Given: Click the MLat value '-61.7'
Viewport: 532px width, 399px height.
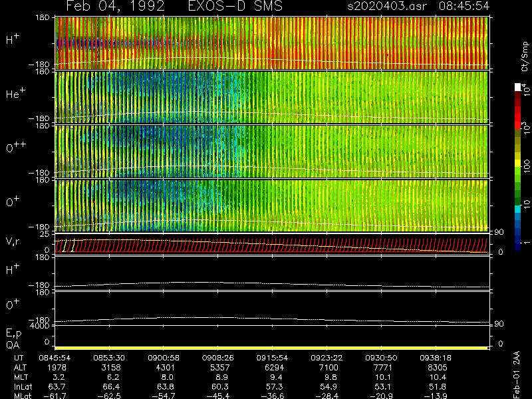Looking at the screenshot, I should pyautogui.click(x=55, y=396).
